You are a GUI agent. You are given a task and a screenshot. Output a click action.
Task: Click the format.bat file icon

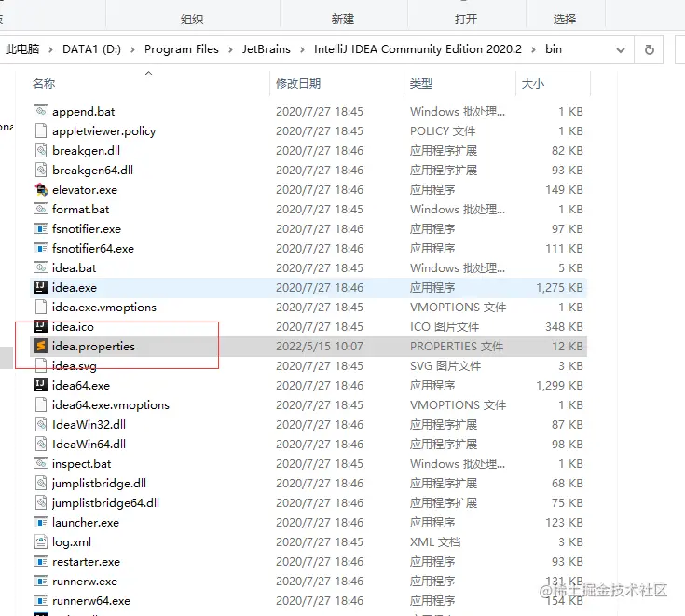(41, 209)
